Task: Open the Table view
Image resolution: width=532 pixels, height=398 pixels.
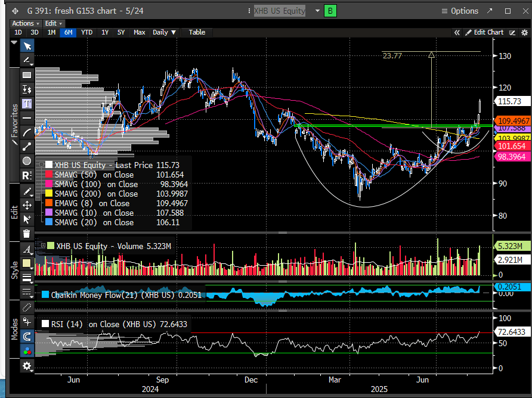Action: coord(197,32)
